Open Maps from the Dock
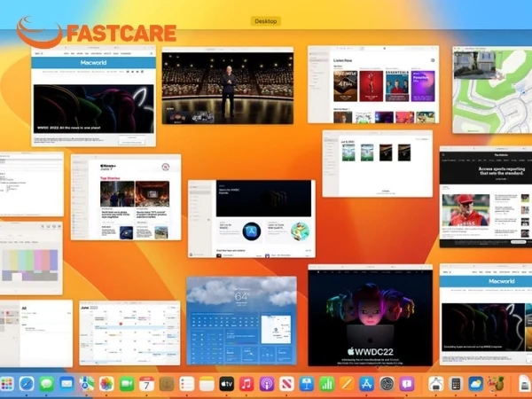 (87, 384)
